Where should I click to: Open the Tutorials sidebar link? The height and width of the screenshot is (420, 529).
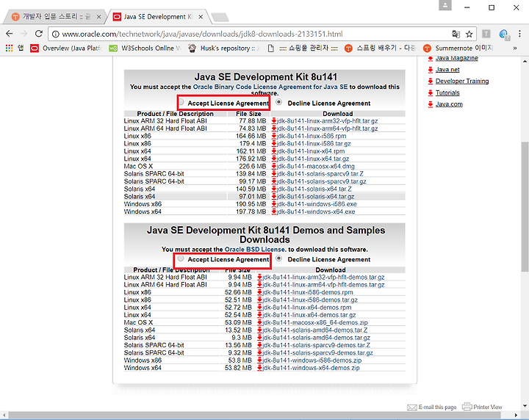pos(447,93)
